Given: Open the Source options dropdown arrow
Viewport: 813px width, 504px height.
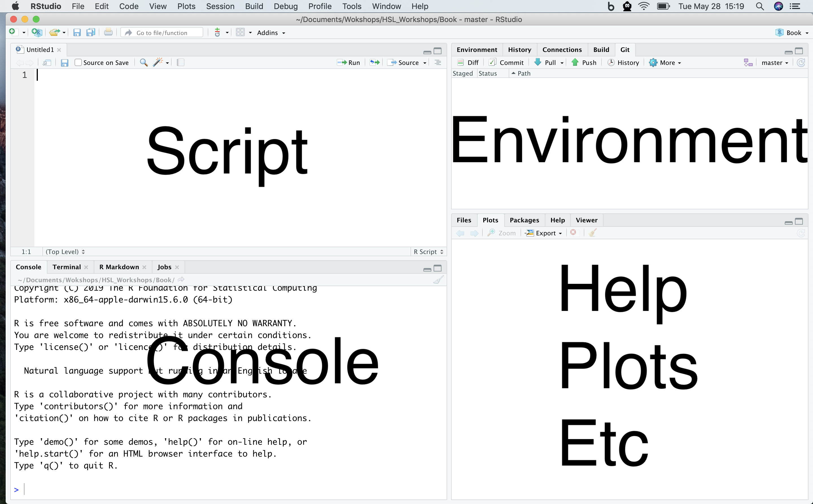Looking at the screenshot, I should coord(425,63).
